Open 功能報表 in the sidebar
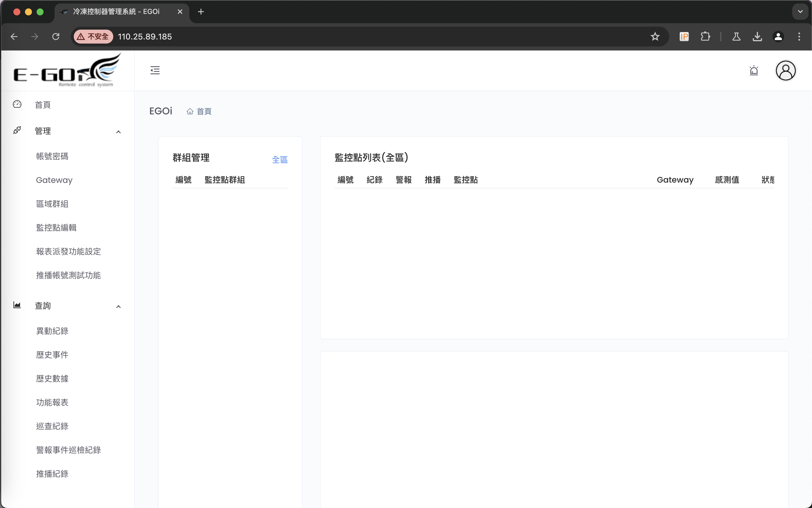This screenshot has height=508, width=812. point(52,403)
